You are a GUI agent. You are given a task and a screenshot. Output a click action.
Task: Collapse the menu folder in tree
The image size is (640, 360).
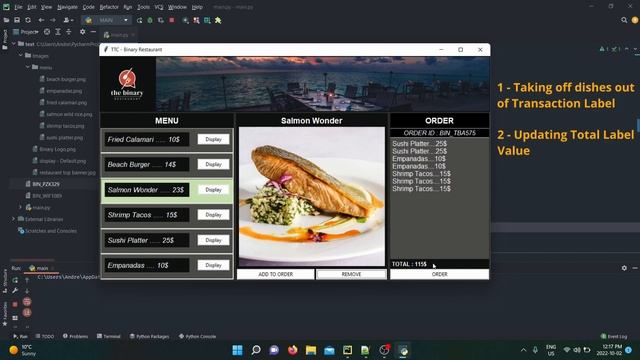pyautogui.click(x=28, y=67)
